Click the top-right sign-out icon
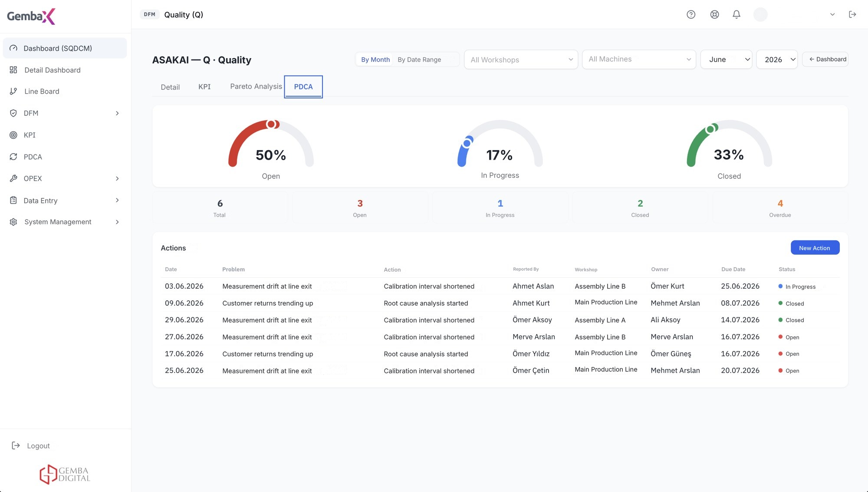Screen dimensions: 868x492 tap(852, 14)
